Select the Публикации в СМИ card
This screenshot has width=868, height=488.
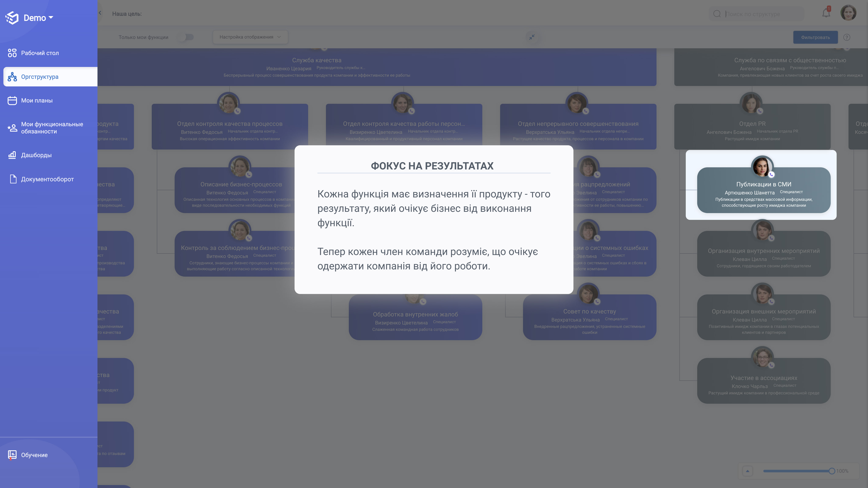click(764, 190)
